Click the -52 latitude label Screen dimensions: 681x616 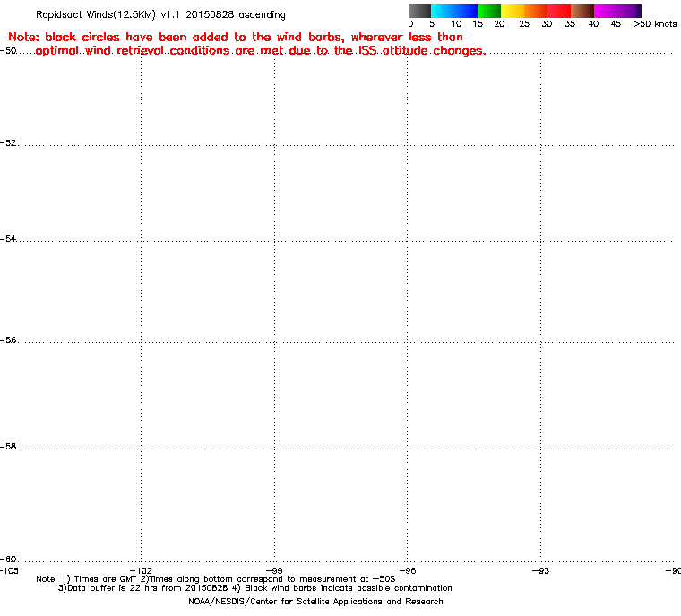pyautogui.click(x=8, y=143)
